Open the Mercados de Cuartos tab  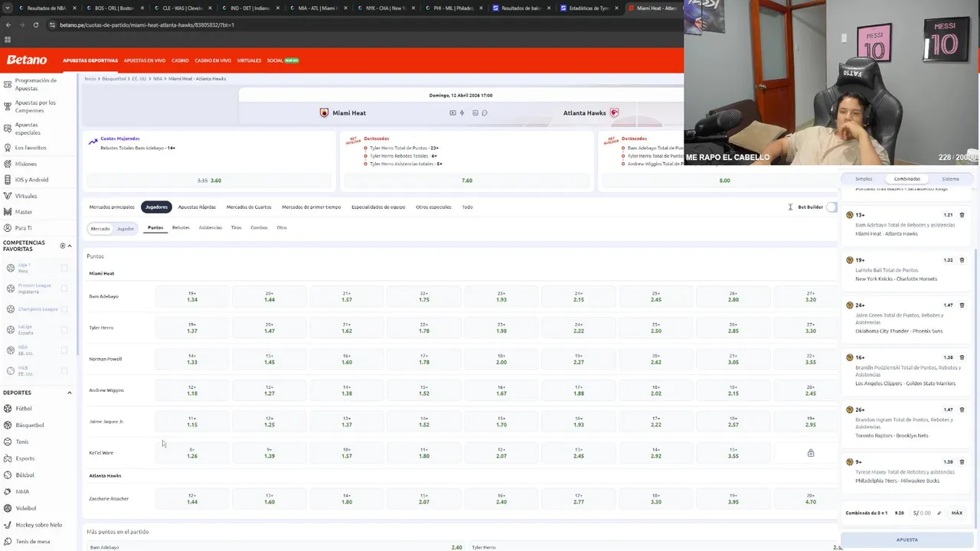coord(249,207)
